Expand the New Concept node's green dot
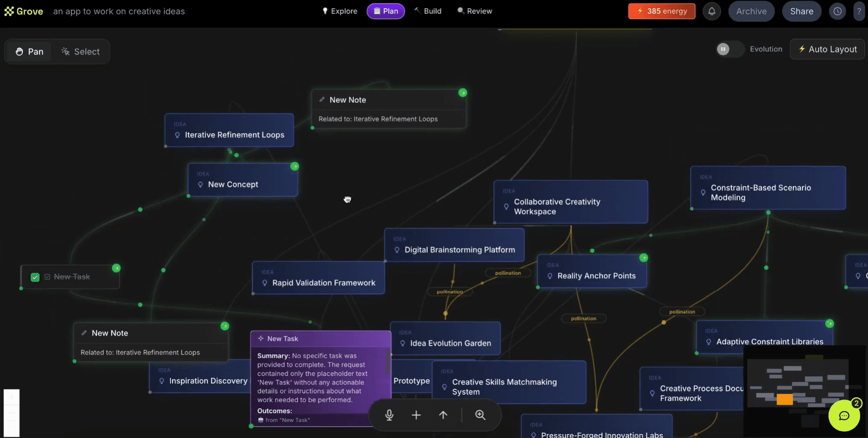Image resolution: width=868 pixels, height=438 pixels. click(x=295, y=166)
